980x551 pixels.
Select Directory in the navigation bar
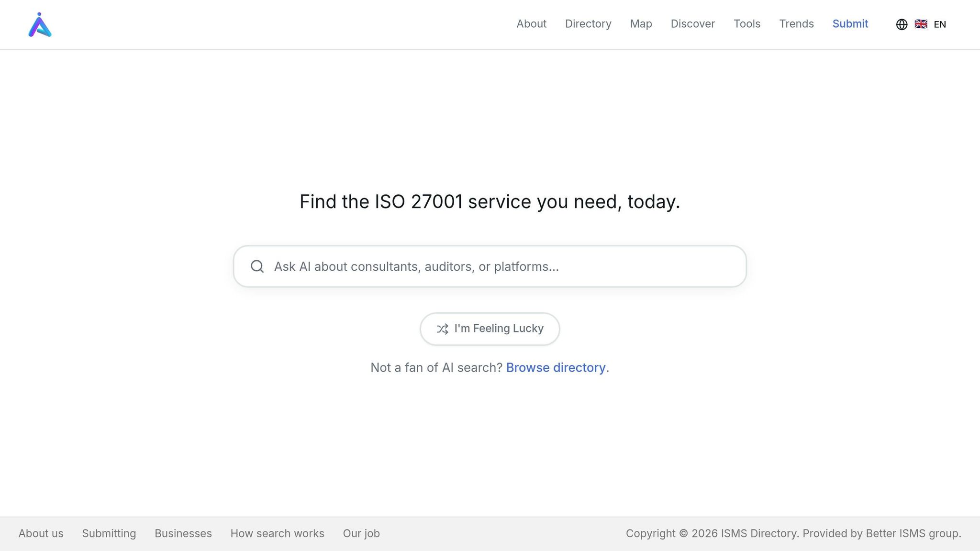[588, 24]
